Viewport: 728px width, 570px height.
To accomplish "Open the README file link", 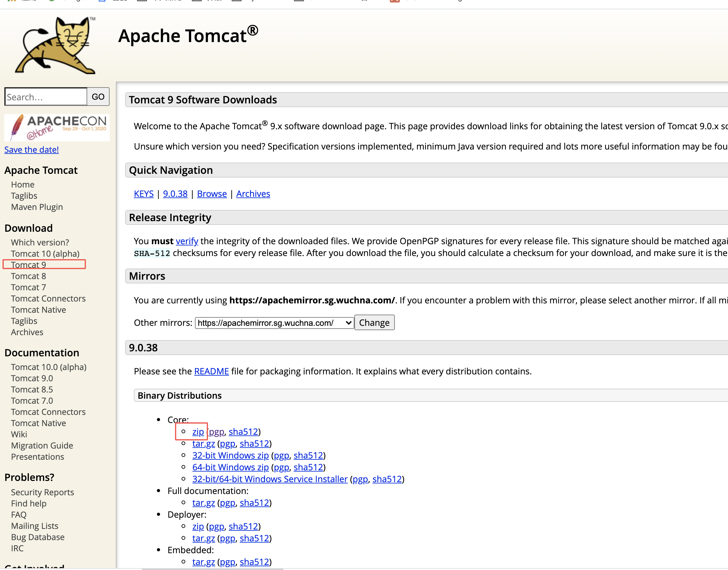I will pos(211,371).
